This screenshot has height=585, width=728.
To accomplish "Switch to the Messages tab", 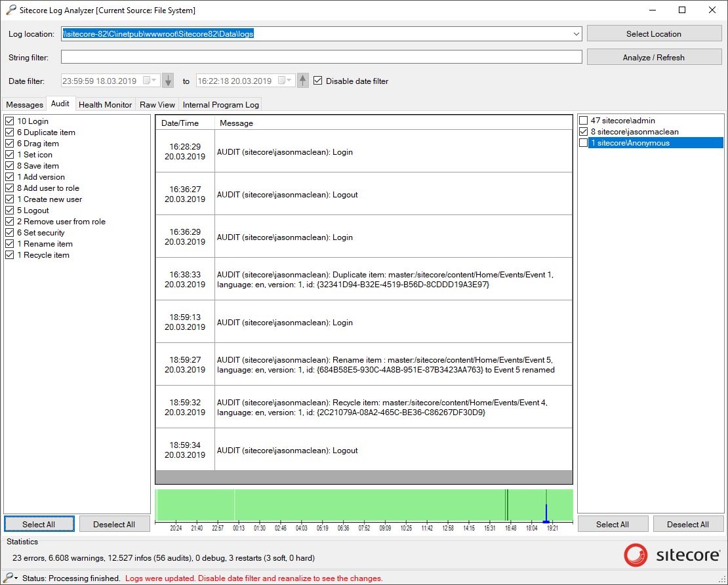I will (x=25, y=104).
